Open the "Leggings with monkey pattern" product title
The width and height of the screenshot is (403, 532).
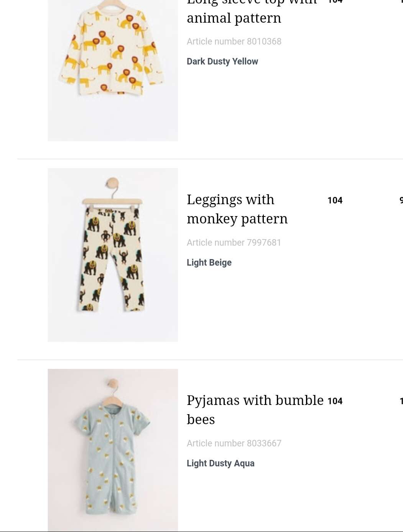(x=237, y=209)
